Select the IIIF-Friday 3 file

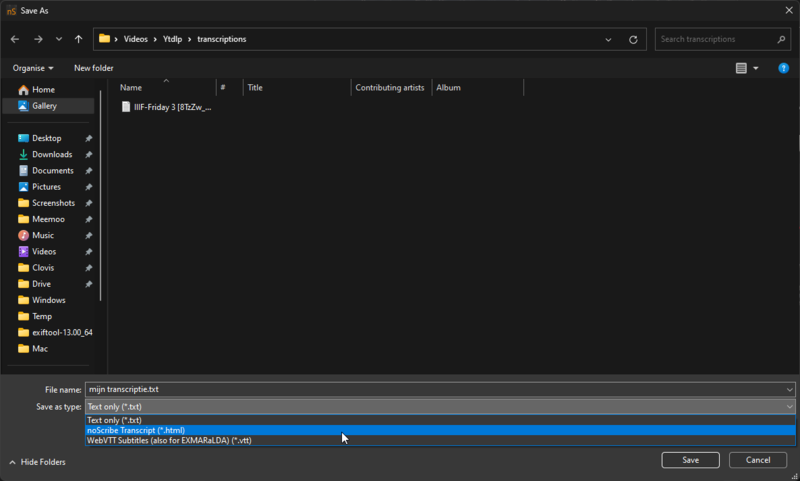click(172, 106)
